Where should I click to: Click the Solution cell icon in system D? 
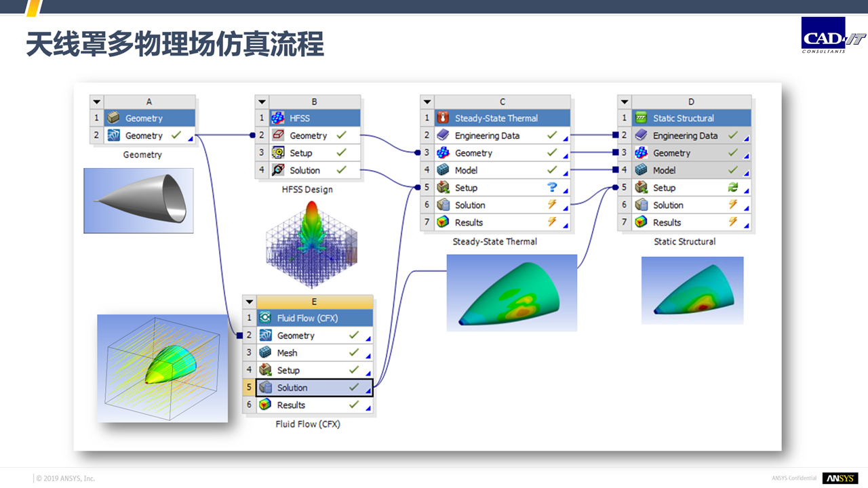(x=641, y=205)
